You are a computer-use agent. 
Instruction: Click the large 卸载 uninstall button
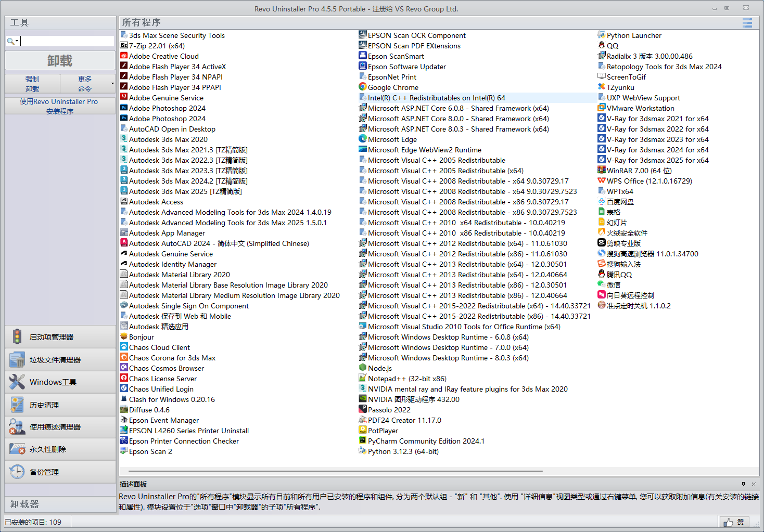coord(60,60)
